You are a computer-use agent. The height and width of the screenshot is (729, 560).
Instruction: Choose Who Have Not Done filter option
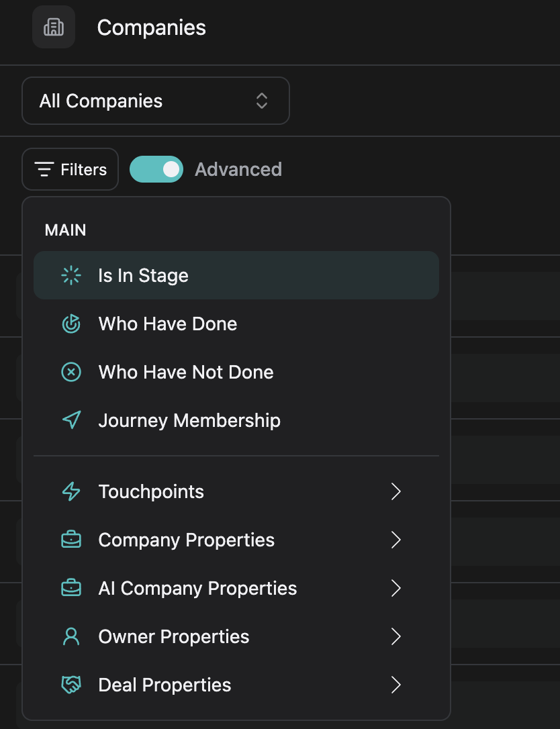point(186,372)
